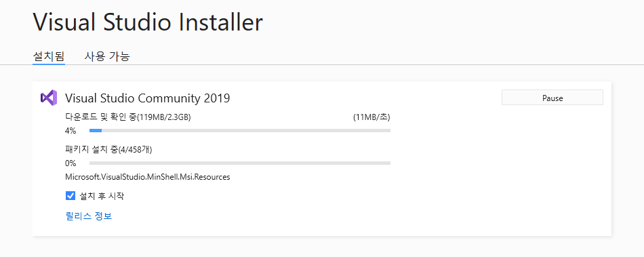The image size is (644, 257).
Task: Click the Visual Studio Installer title
Action: [x=148, y=22]
